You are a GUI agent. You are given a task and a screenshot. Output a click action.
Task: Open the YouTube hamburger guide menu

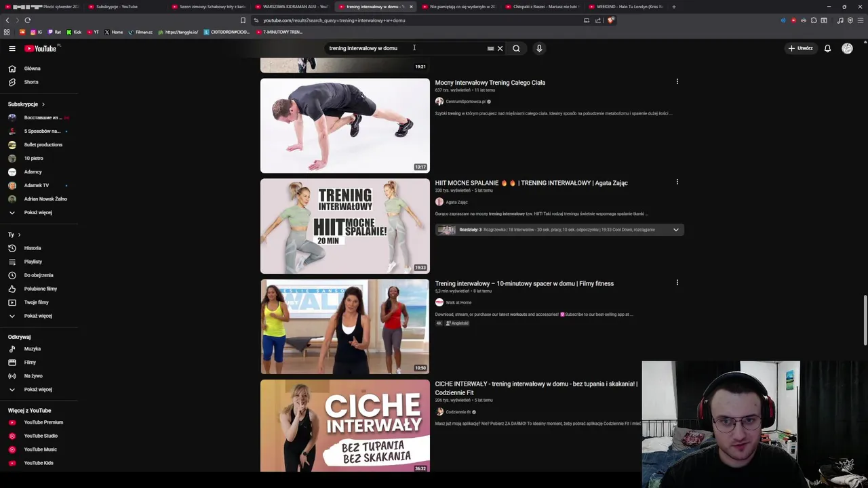[x=12, y=48]
